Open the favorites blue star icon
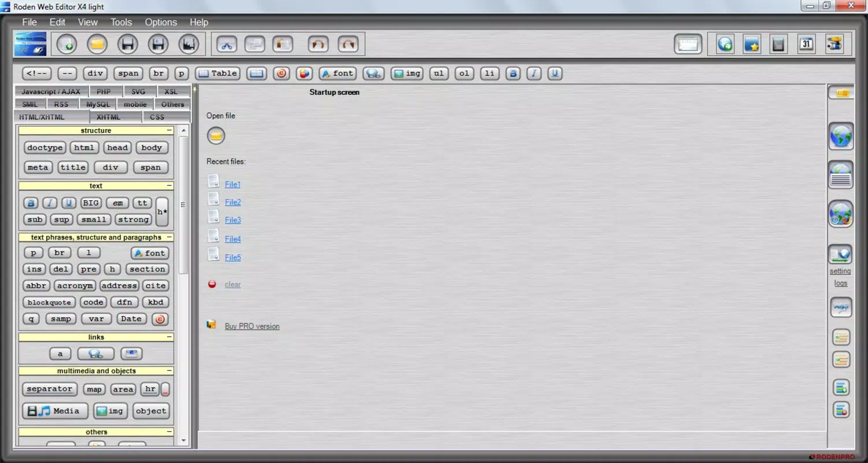The width and height of the screenshot is (868, 463). coord(752,44)
